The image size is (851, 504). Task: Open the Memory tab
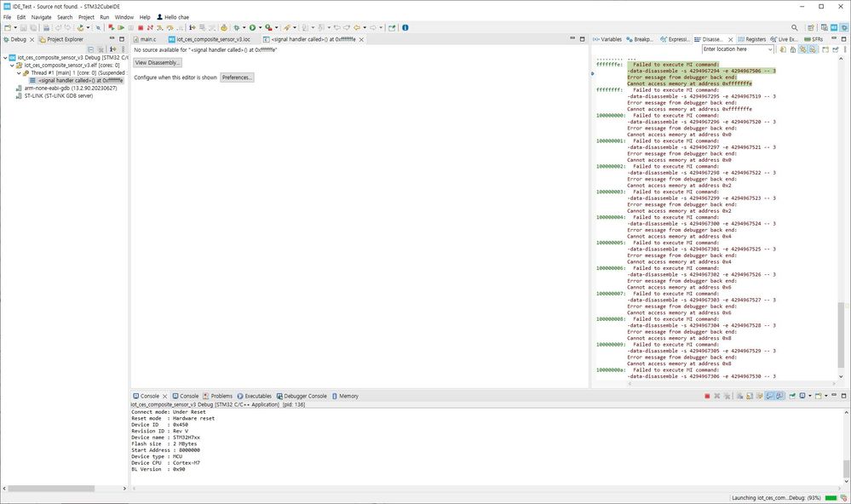345,396
